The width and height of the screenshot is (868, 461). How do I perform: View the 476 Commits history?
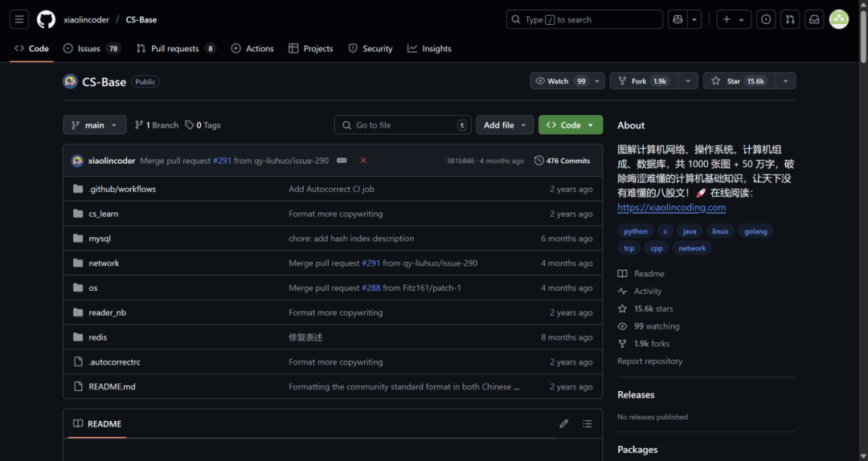point(563,161)
